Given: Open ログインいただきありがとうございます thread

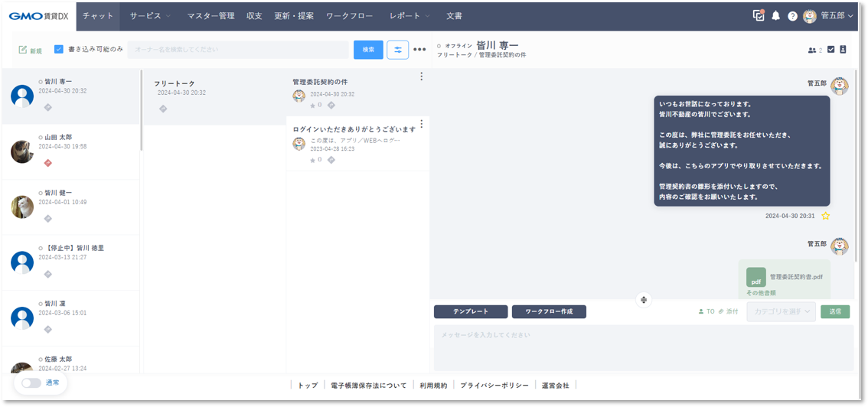Looking at the screenshot, I should click(x=357, y=143).
